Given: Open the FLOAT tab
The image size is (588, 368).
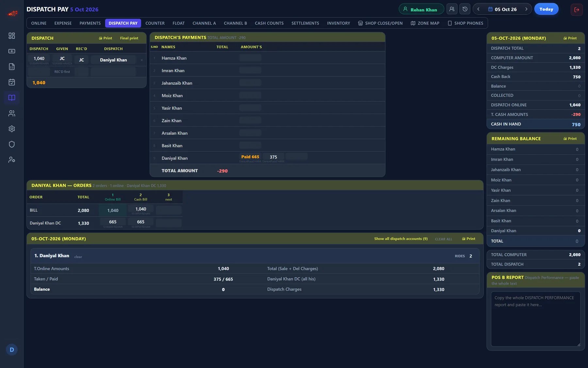Looking at the screenshot, I should pyautogui.click(x=179, y=23).
